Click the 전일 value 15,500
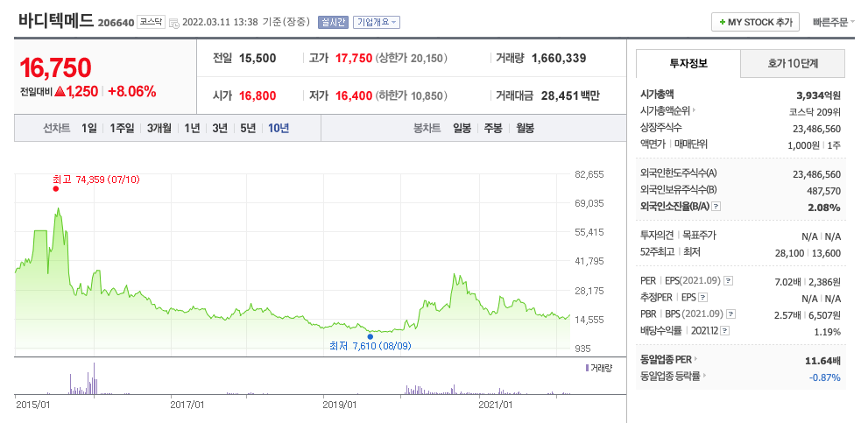This screenshot has height=423, width=868. pos(258,58)
